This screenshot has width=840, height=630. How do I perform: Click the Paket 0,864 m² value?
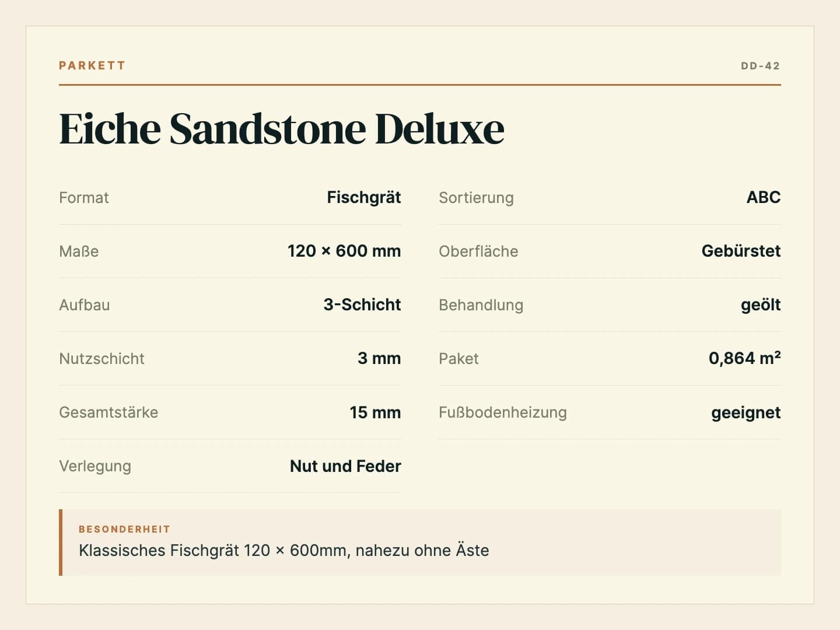tap(745, 358)
